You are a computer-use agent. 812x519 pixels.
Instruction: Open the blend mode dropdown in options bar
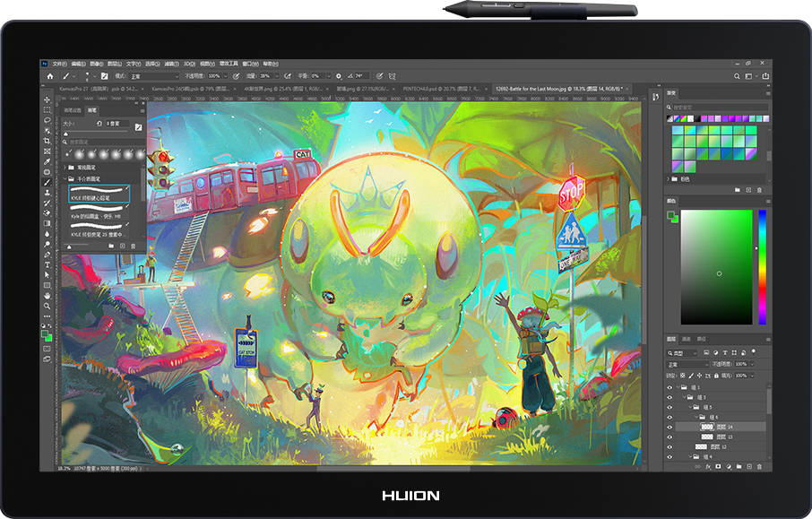(x=154, y=76)
